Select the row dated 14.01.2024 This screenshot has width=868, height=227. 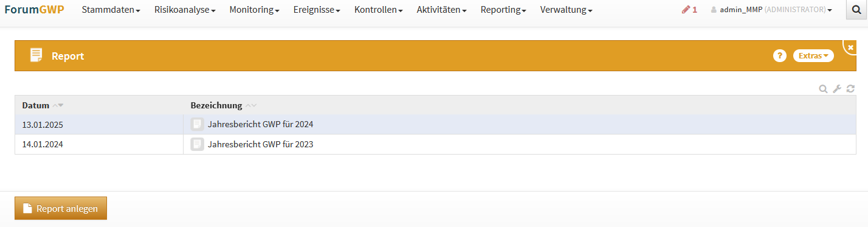[x=435, y=144]
